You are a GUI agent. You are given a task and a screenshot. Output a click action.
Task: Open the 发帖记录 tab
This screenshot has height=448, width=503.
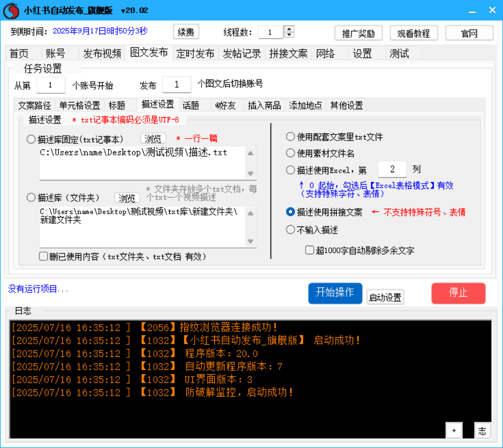[x=242, y=53]
